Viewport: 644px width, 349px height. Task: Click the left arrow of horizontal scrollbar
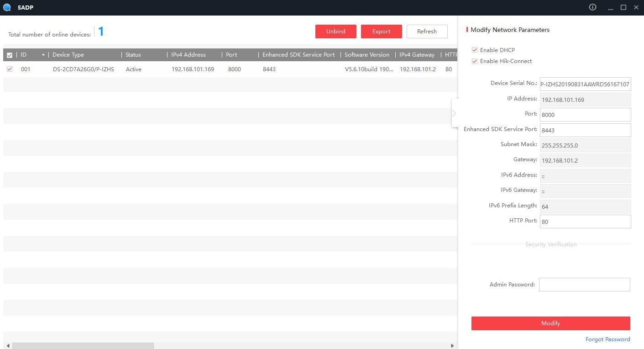[x=8, y=346]
